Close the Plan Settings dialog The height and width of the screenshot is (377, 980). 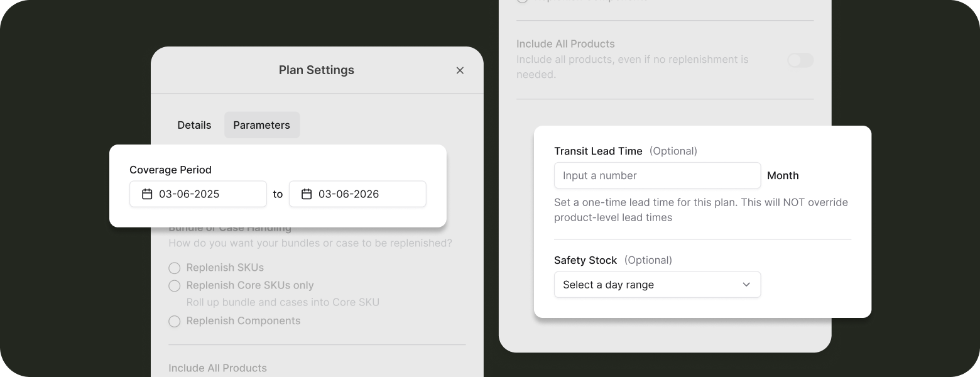[460, 70]
